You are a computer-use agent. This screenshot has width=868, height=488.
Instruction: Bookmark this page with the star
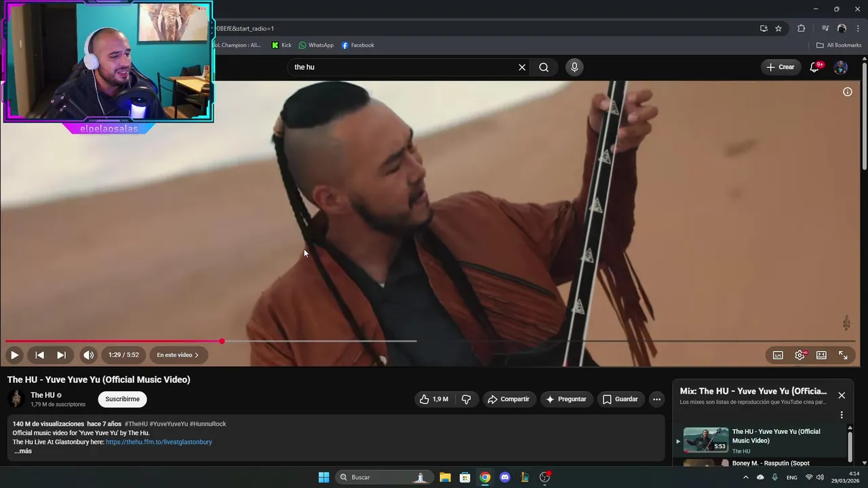(x=778, y=28)
